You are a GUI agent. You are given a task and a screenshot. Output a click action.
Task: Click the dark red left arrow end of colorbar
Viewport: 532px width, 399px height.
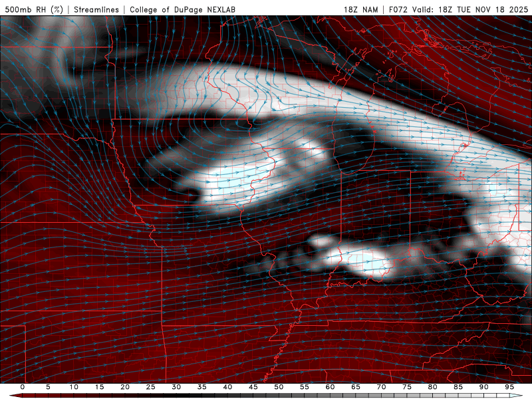pyautogui.click(x=15, y=396)
